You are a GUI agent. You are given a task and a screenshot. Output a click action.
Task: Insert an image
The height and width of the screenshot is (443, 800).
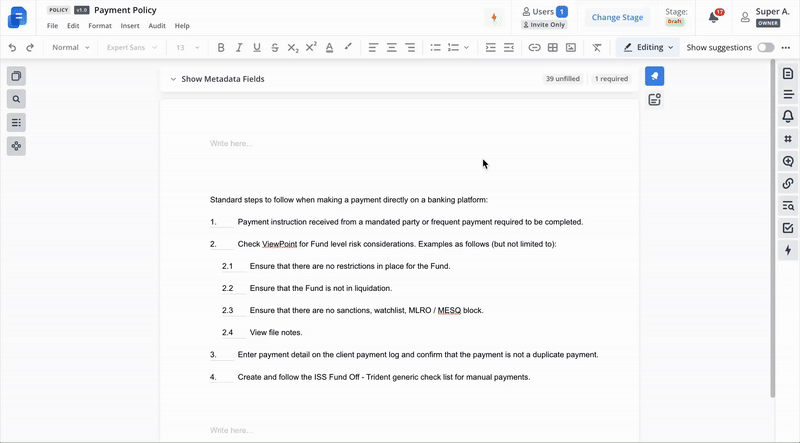(x=571, y=47)
